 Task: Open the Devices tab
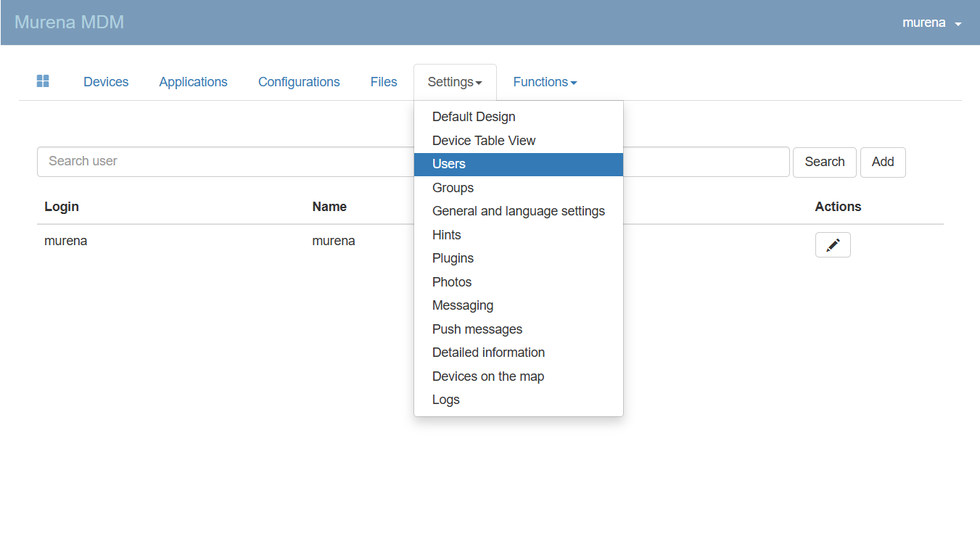click(106, 82)
